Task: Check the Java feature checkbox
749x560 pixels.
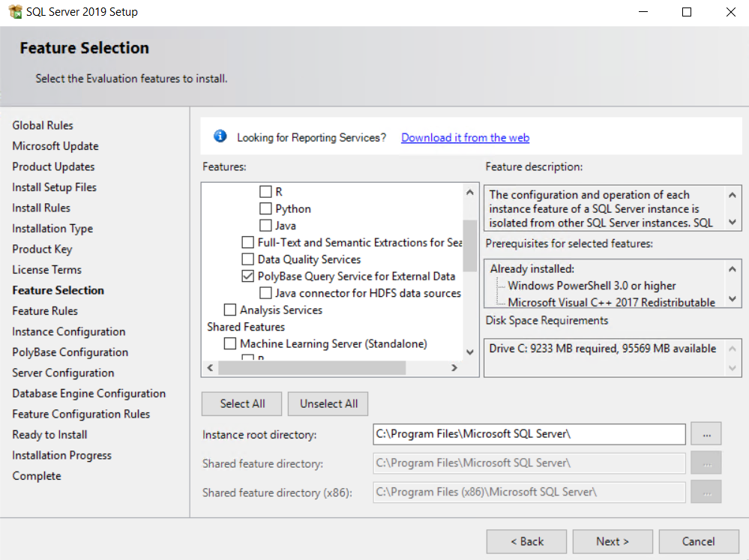Action: 265,226
